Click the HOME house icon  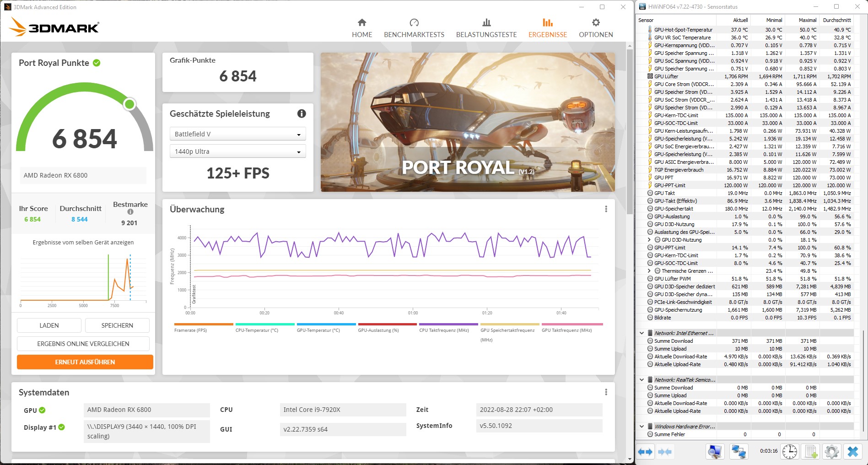pyautogui.click(x=362, y=22)
